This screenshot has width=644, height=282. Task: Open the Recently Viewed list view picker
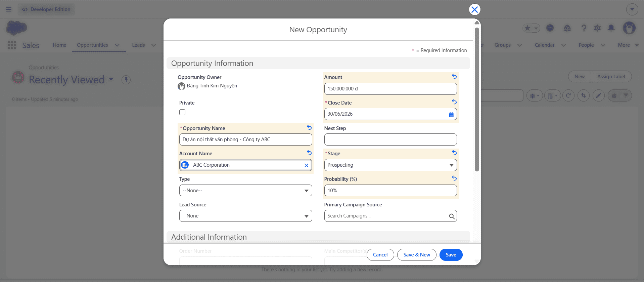pyautogui.click(x=111, y=80)
